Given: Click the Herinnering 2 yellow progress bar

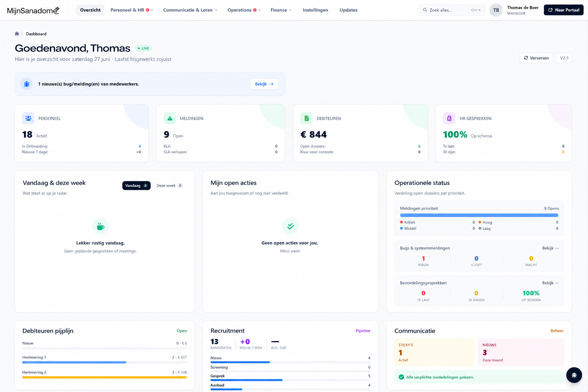Looking at the screenshot, I should coord(105,377).
